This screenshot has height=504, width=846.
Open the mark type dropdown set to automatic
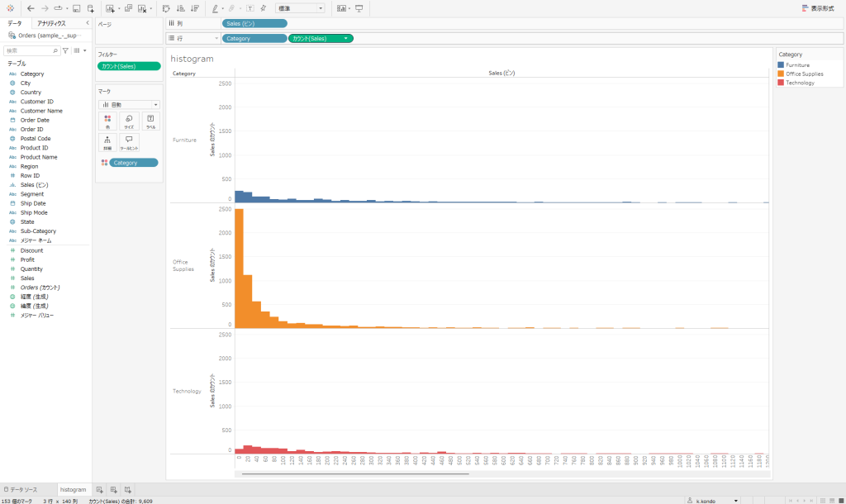coord(128,105)
